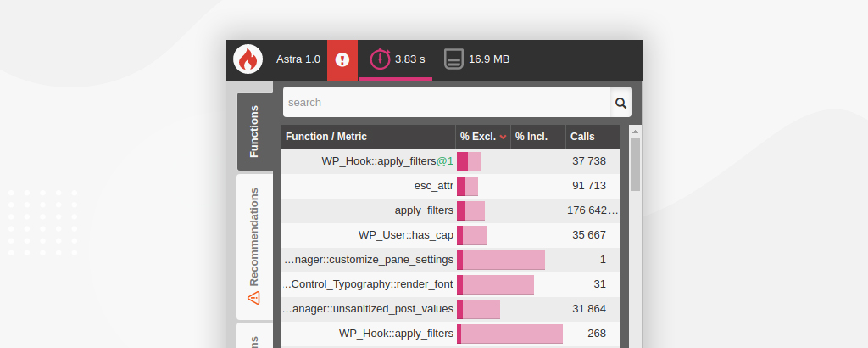The height and width of the screenshot is (348, 868).
Task: Toggle the red sort arrow in % Excl.
Action: coord(504,137)
